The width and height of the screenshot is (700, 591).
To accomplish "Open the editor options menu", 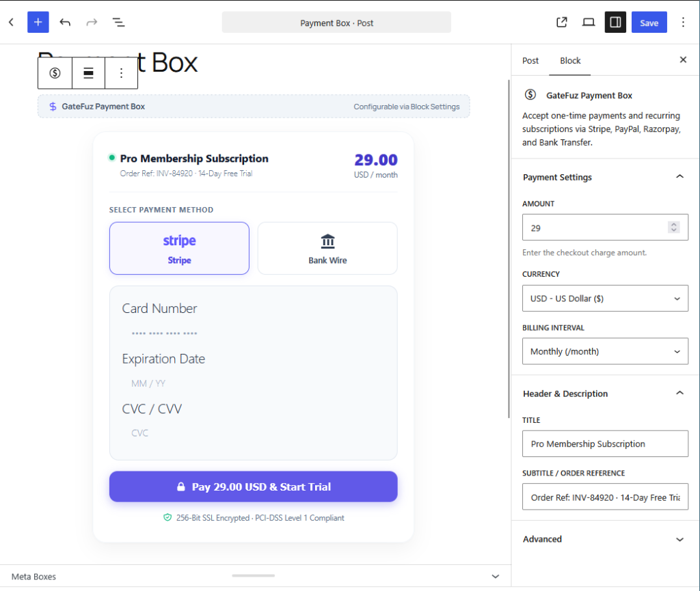I will click(683, 23).
